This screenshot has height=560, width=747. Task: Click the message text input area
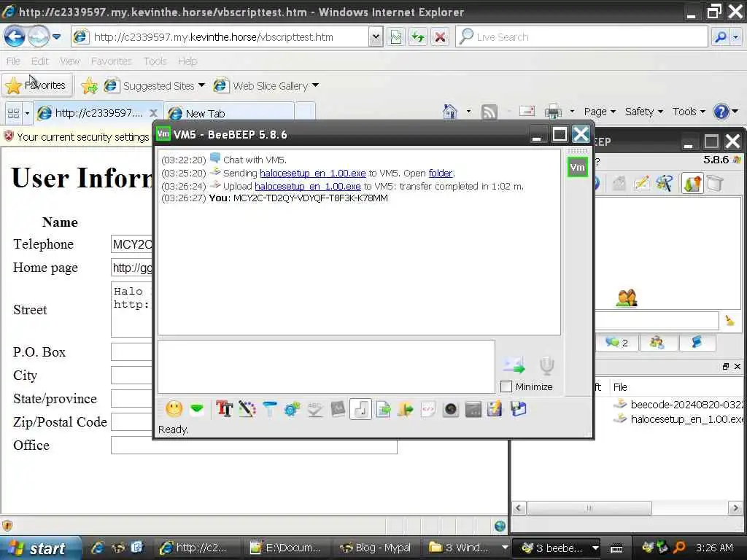tap(326, 366)
